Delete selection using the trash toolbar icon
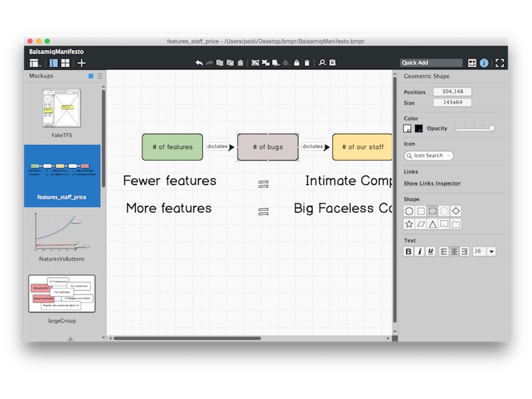 [307, 63]
